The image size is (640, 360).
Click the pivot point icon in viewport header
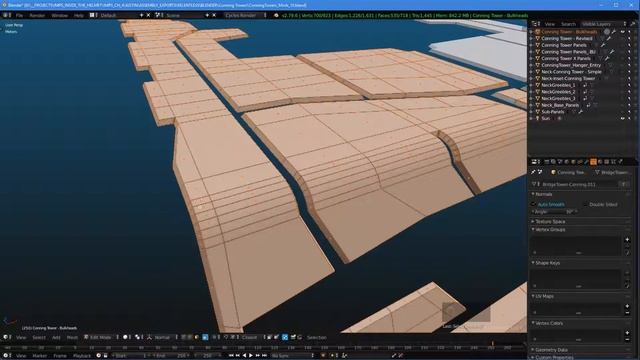pos(137,337)
